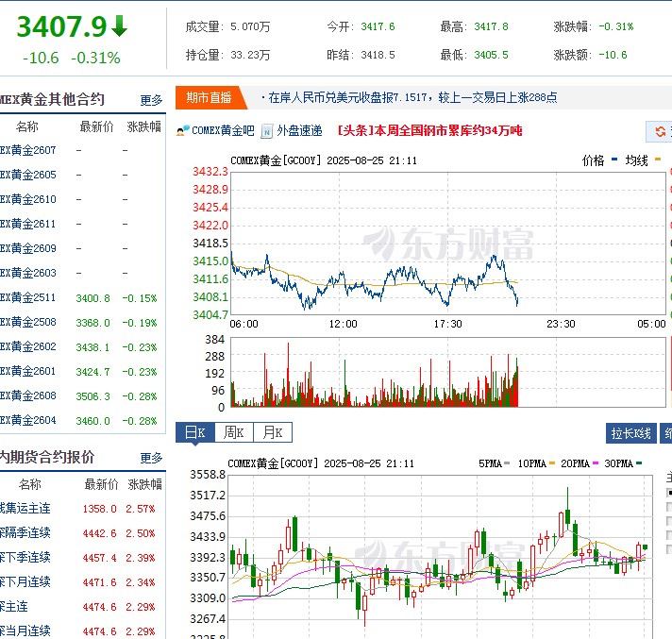Click the orange refresh arrows icon

pyautogui.click(x=661, y=131)
